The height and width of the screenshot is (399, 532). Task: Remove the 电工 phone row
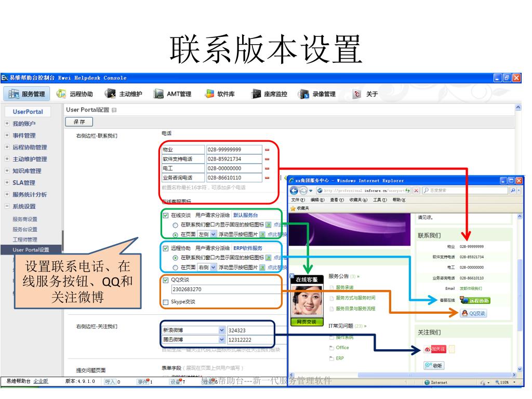pos(267,168)
